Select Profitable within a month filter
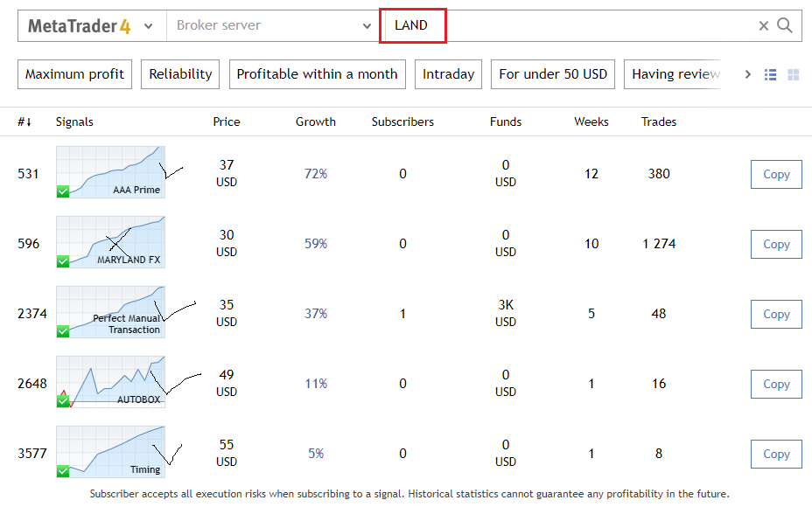Screen dimensions: 812x514 click(318, 74)
